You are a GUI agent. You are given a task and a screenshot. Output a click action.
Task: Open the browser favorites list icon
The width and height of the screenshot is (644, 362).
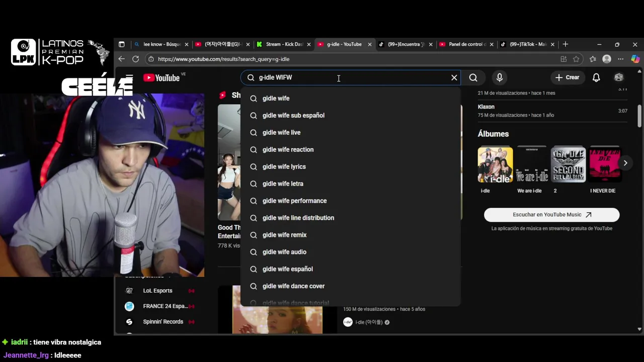tap(593, 59)
